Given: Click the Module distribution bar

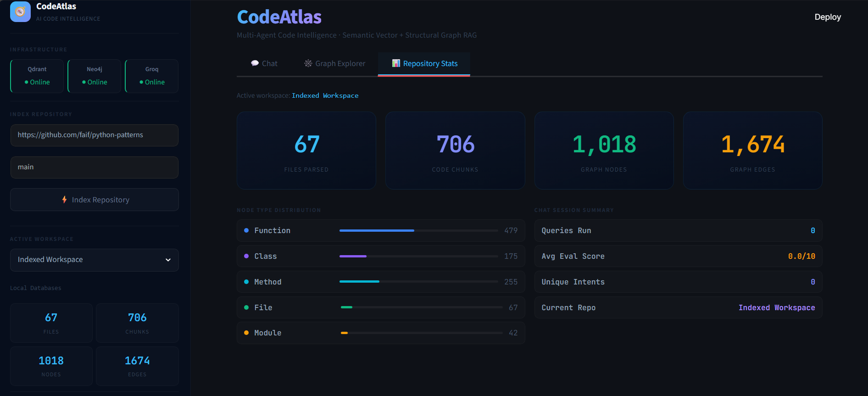Looking at the screenshot, I should (422, 333).
